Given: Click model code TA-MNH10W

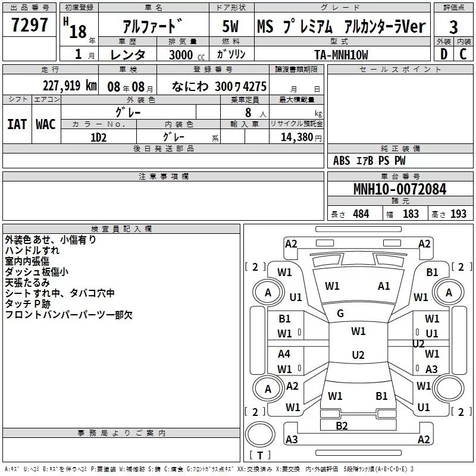Looking at the screenshot, I should tap(341, 55).
